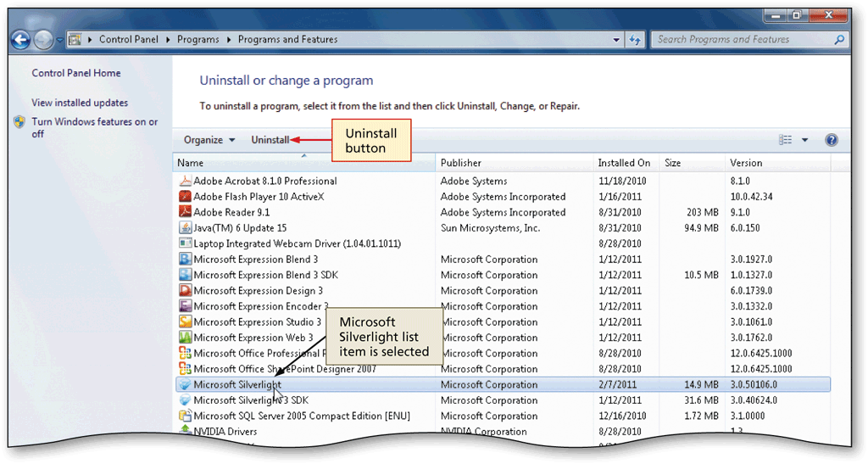
Task: Select Java(TM) 6 Update 15 name
Action: point(240,227)
